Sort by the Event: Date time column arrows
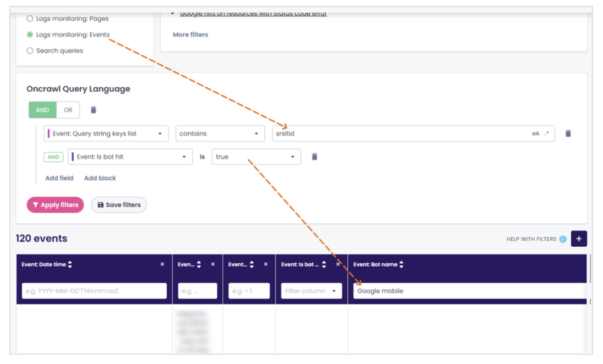Viewport: 603px width, 364px height. (71, 264)
